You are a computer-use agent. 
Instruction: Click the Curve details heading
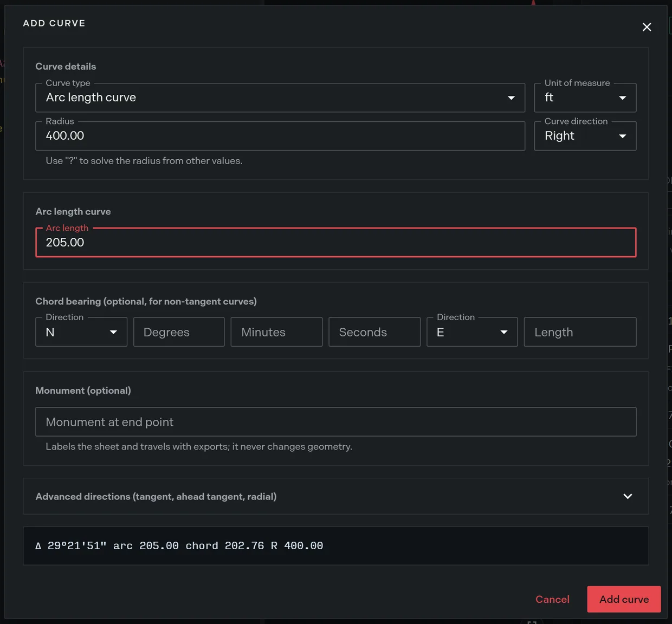point(66,67)
